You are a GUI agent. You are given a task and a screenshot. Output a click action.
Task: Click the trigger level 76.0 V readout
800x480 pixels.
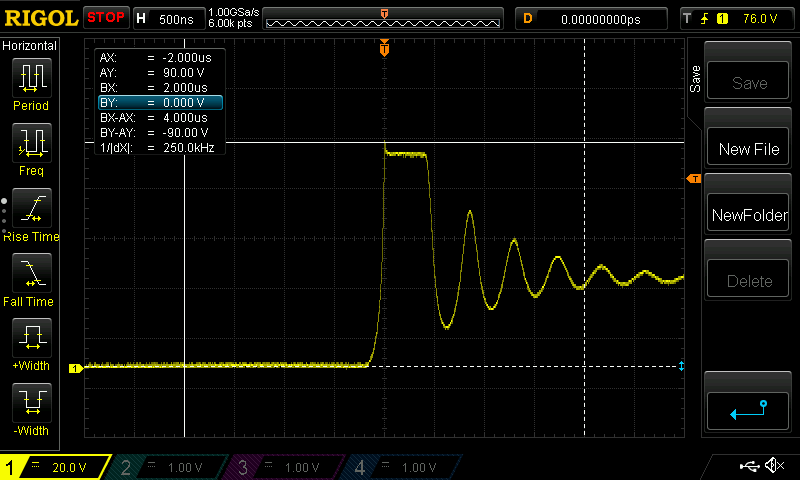pos(760,19)
